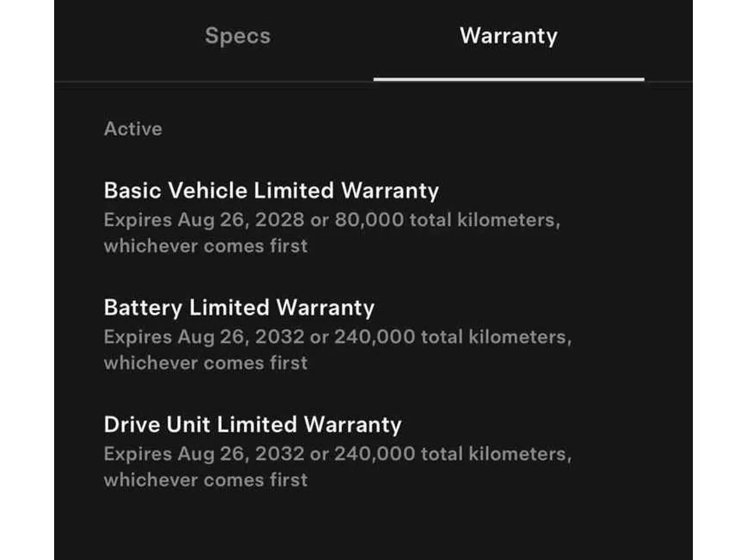Click the word Expires under Battery warranty

[x=138, y=337]
